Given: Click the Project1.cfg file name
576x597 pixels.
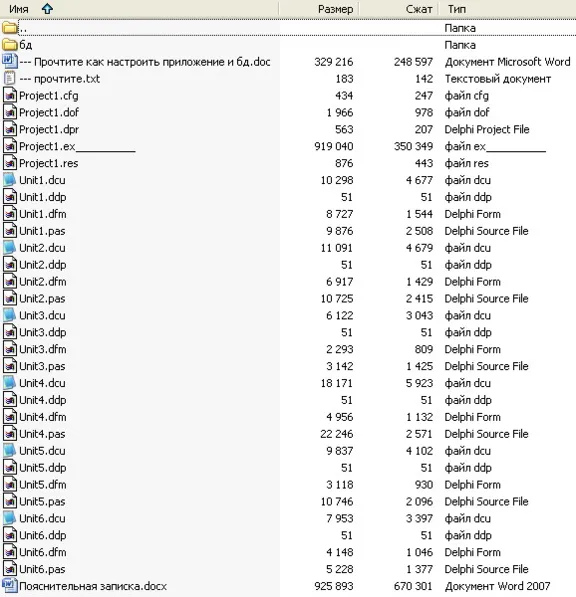Looking at the screenshot, I should pos(49,96).
